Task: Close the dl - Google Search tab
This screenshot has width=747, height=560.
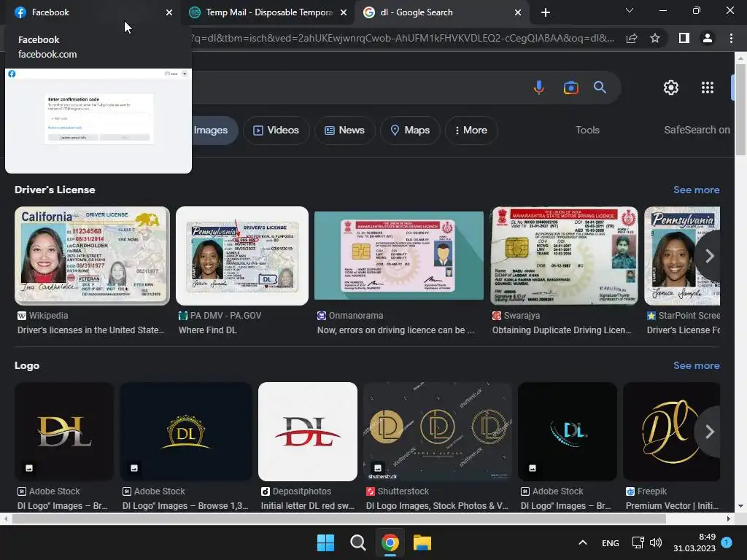Action: click(x=518, y=12)
